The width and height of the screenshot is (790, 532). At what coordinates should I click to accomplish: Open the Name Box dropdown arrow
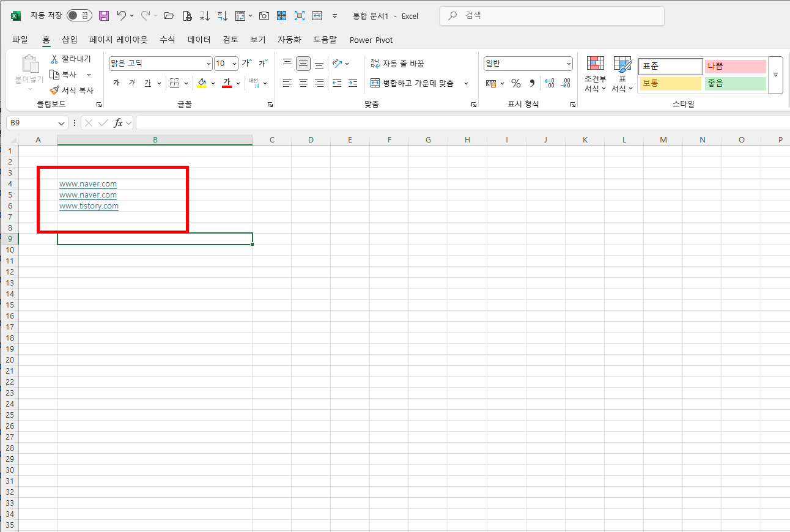61,123
